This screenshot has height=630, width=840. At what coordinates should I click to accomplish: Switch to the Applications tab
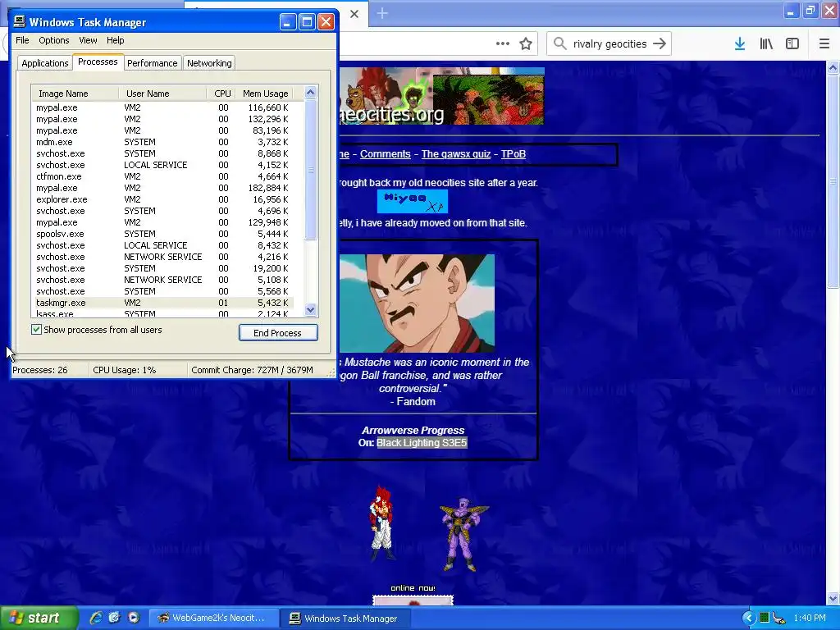point(45,63)
